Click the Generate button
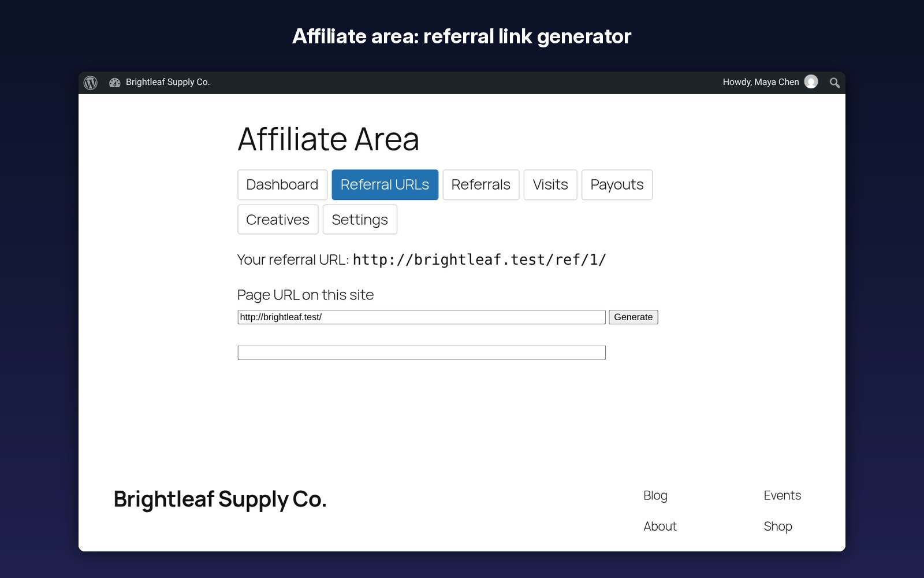Screen dimensions: 924x578 pyautogui.click(x=634, y=317)
